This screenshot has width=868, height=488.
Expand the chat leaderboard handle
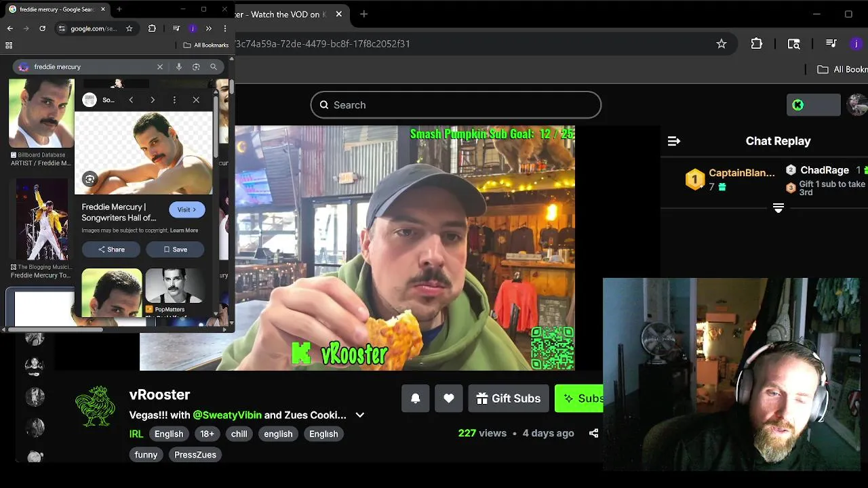(x=778, y=208)
